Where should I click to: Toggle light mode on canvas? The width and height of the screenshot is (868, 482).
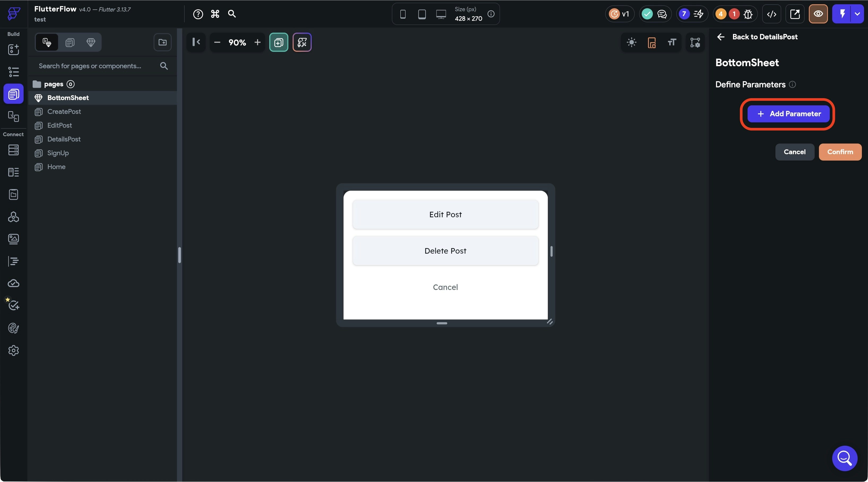[631, 42]
